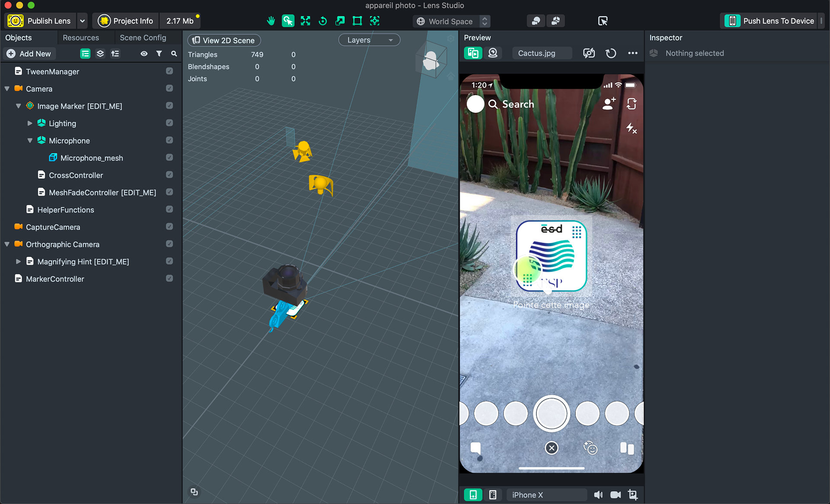The image size is (830, 504).
Task: Collapse the Orthographic Camera node
Action: [7, 244]
